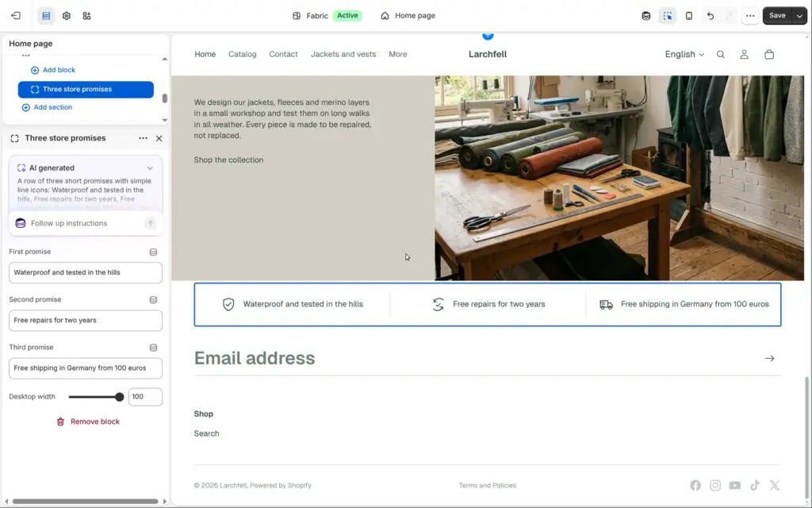The image size is (812, 508).
Task: Collapse the AI generated description chevron
Action: tap(150, 168)
